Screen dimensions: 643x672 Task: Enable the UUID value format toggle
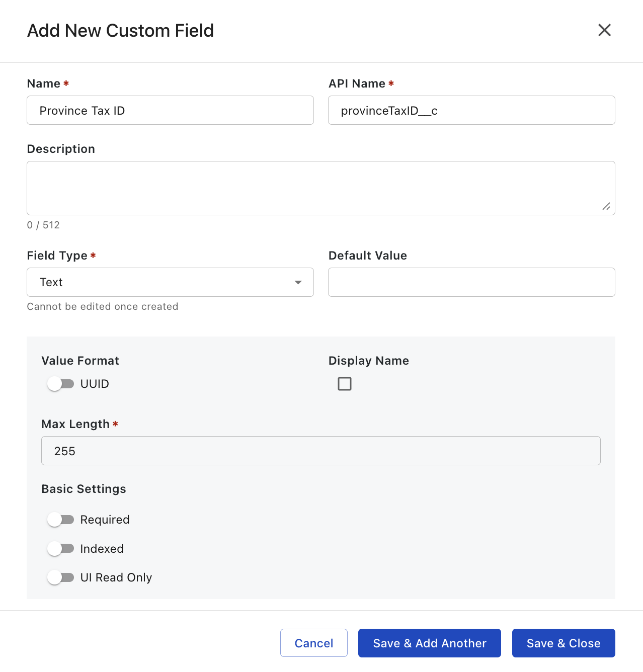[60, 384]
